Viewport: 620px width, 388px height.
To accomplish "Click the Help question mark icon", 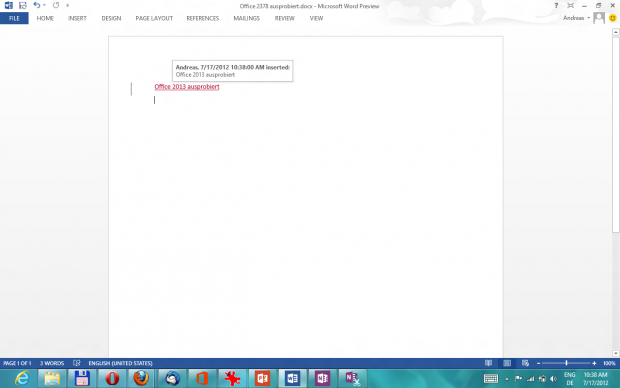I will coord(556,6).
